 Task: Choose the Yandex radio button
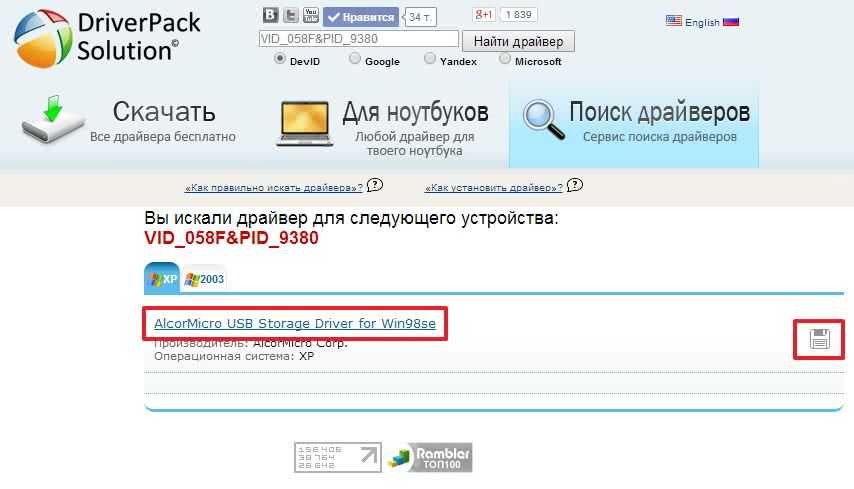[x=430, y=59]
